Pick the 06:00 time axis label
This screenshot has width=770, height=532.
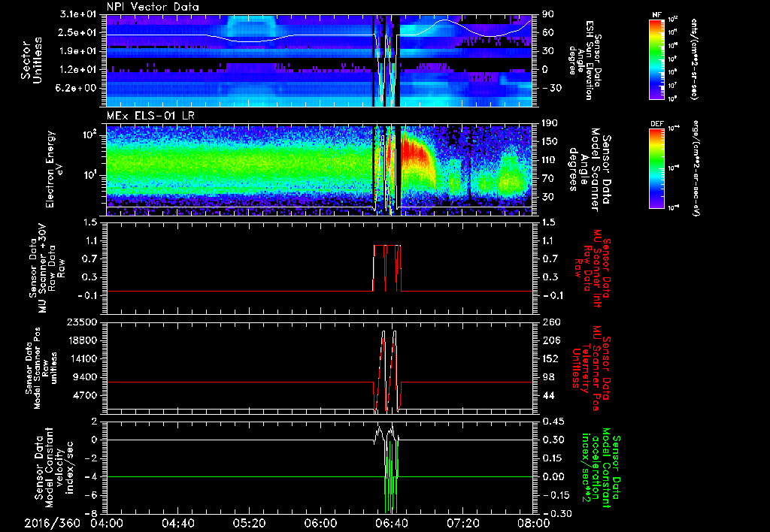[320, 523]
